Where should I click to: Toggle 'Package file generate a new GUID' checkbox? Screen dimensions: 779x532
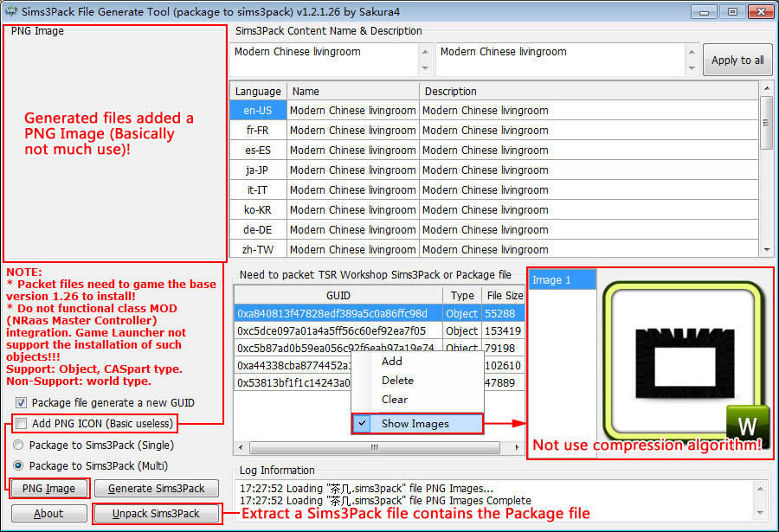click(21, 402)
